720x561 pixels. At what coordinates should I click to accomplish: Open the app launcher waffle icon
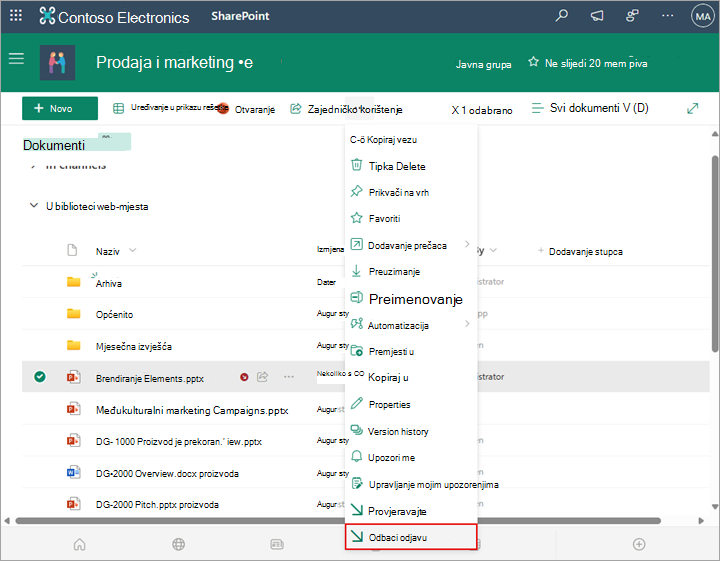tap(16, 16)
